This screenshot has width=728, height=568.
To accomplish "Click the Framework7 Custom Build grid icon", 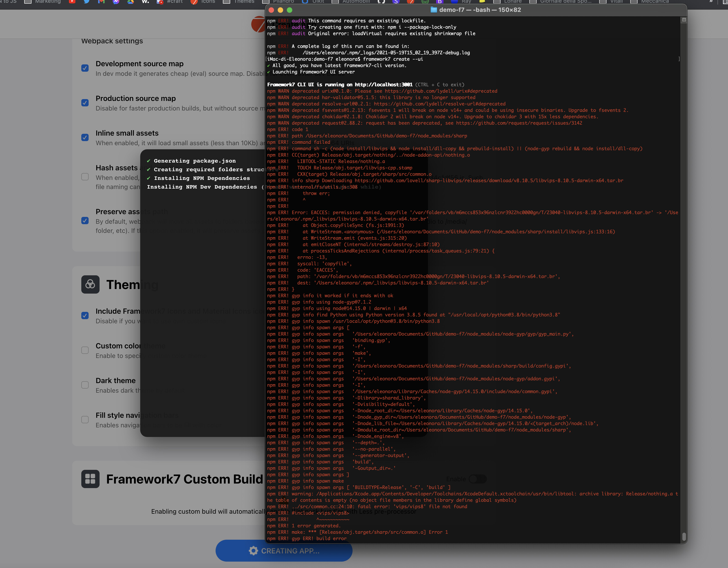I will (90, 479).
